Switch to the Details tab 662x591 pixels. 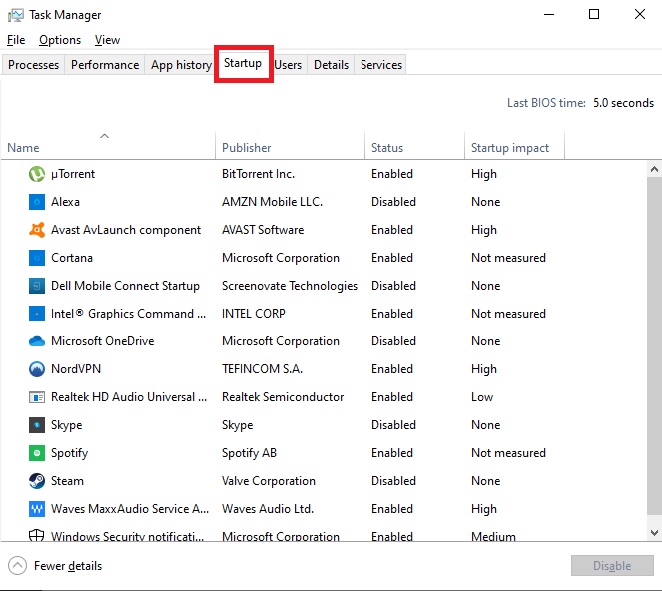coord(331,65)
